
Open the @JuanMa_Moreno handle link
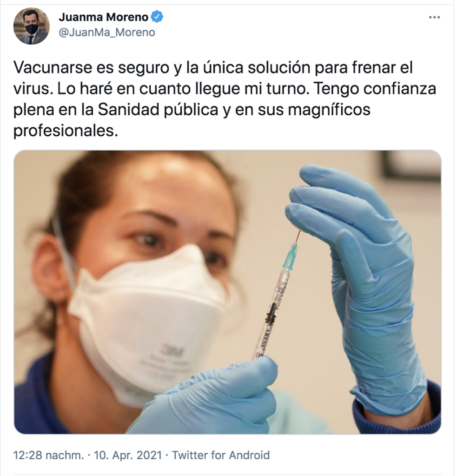click(107, 32)
